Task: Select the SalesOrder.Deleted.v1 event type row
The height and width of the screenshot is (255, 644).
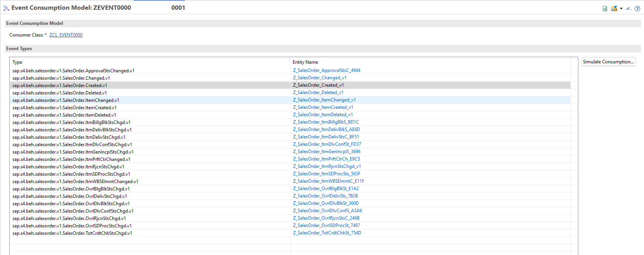Action: pos(59,93)
